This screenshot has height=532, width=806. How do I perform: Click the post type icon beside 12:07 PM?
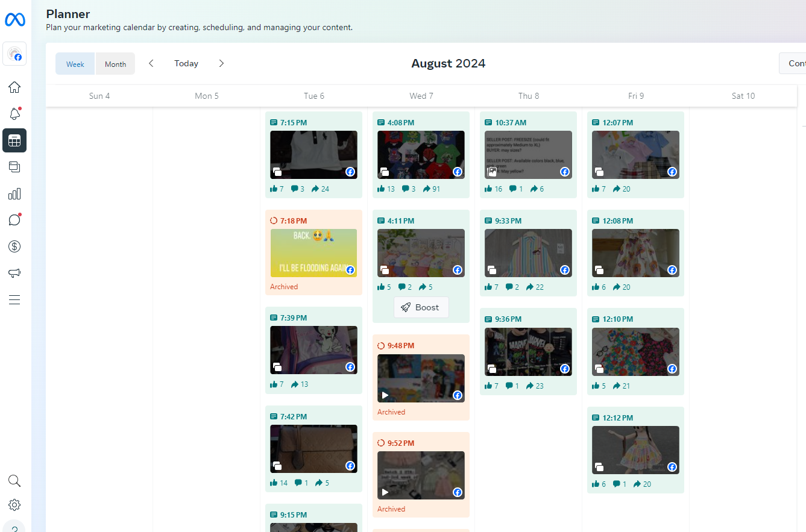596,122
